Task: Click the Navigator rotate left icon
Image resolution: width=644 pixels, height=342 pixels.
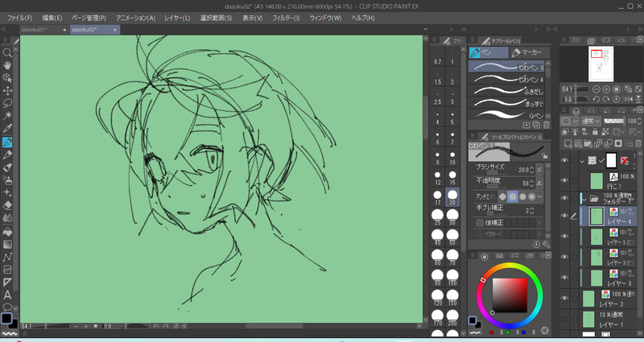Action: [x=597, y=99]
